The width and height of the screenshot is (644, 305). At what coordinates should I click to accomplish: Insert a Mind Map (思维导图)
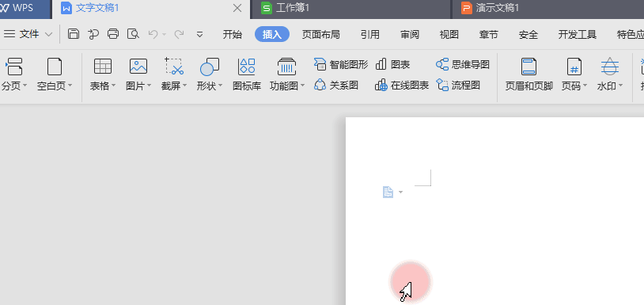(463, 64)
